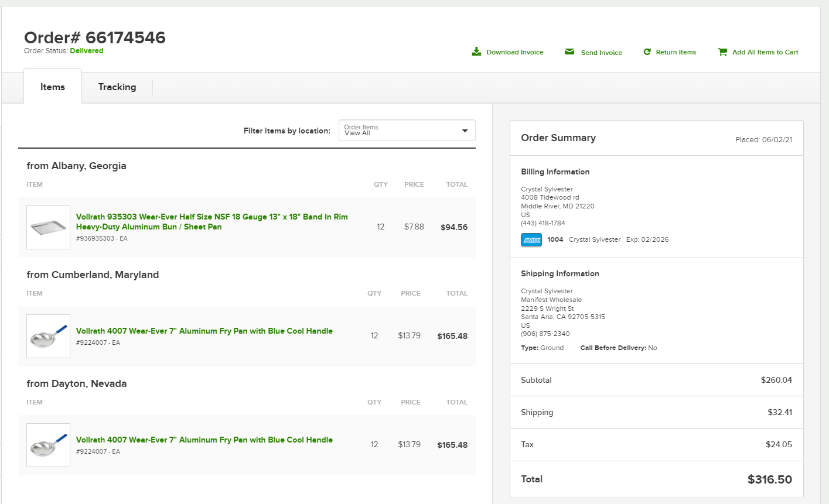This screenshot has width=829, height=504.
Task: Click the Type: Ground shipping text
Action: click(x=543, y=348)
